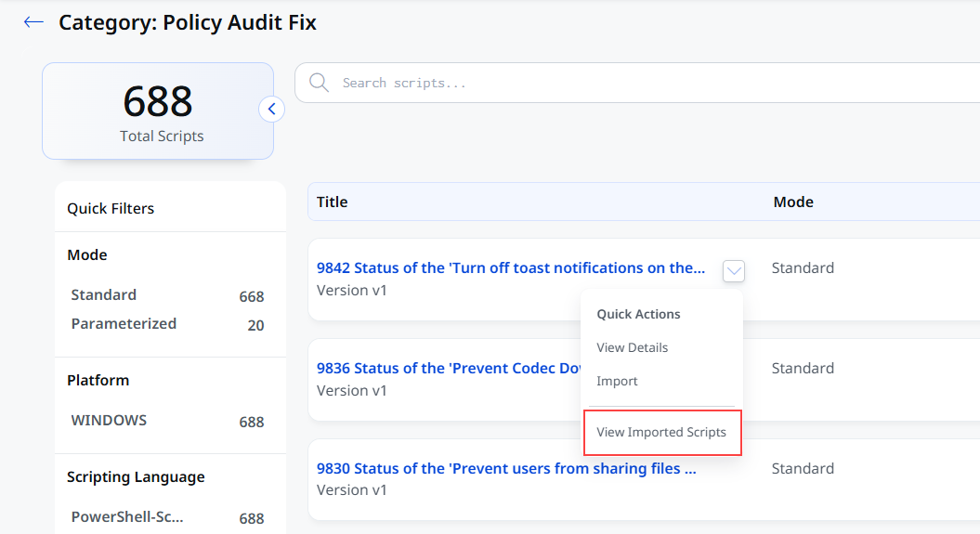Screen dimensions: 980x534
Task: Open the 9836 Prevent Codec script link
Action: click(x=449, y=368)
